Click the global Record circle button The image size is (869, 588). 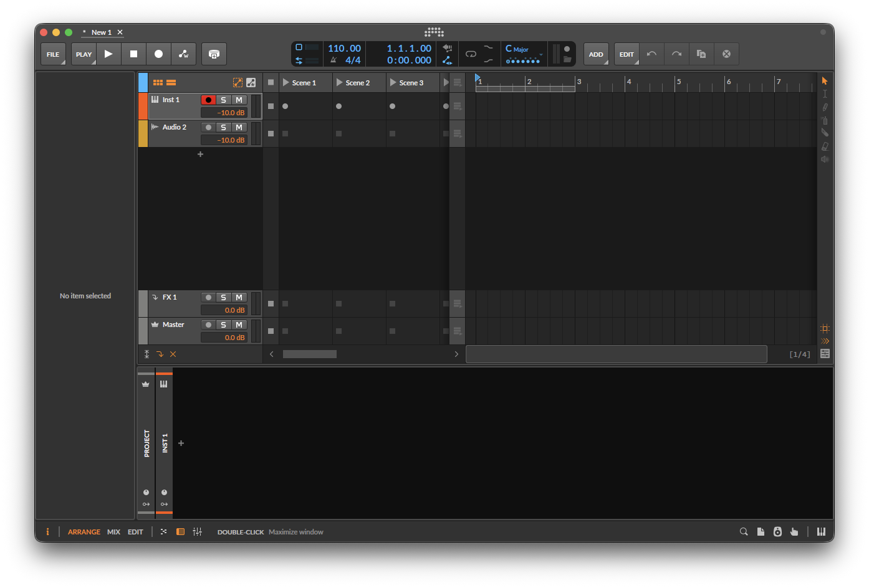[158, 54]
